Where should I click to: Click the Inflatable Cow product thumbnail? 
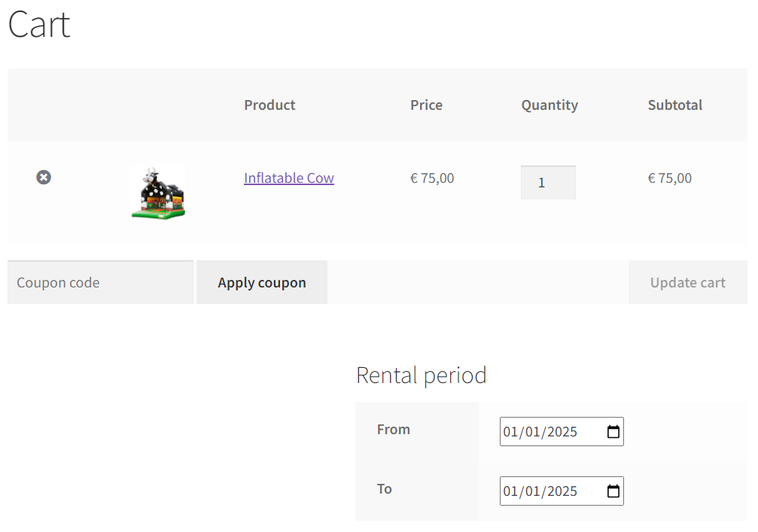[x=157, y=193]
